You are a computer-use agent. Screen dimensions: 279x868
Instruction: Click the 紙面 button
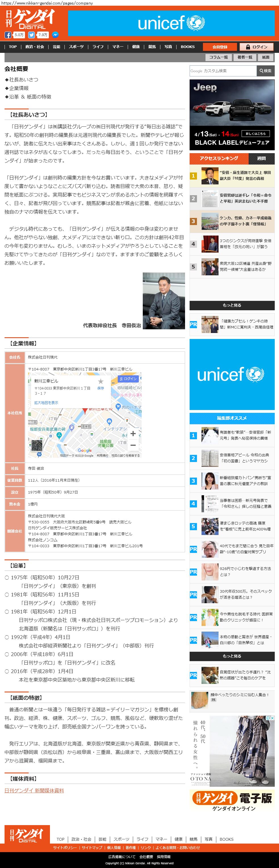coord(266,57)
